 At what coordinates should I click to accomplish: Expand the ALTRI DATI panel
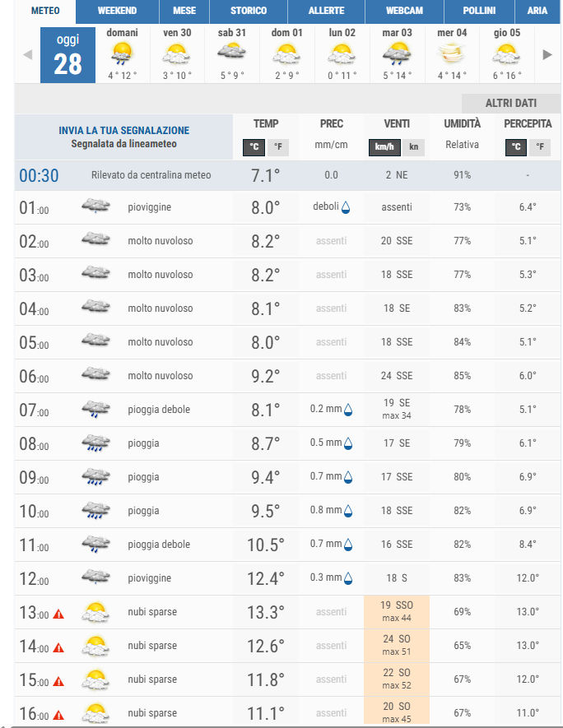(510, 103)
